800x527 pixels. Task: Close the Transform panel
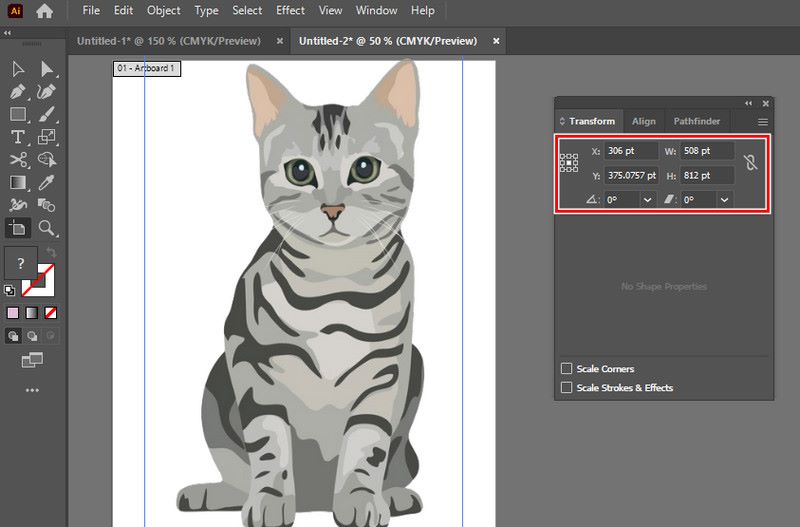click(766, 103)
